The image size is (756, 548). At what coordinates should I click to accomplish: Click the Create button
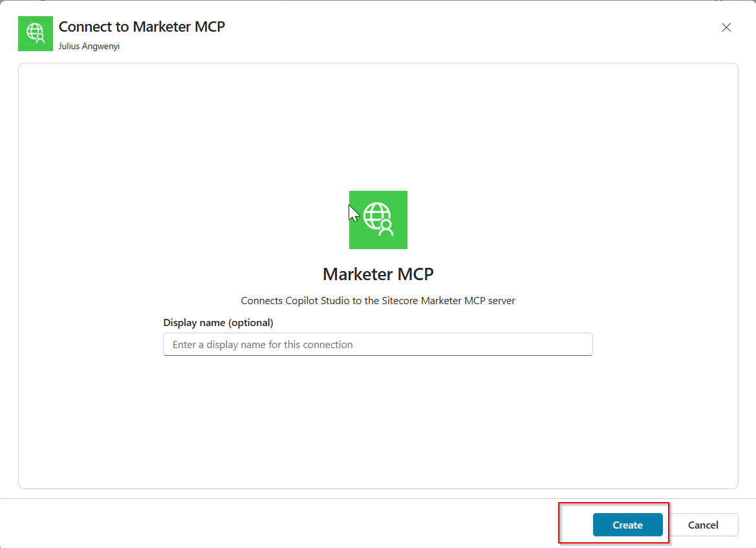pos(627,525)
